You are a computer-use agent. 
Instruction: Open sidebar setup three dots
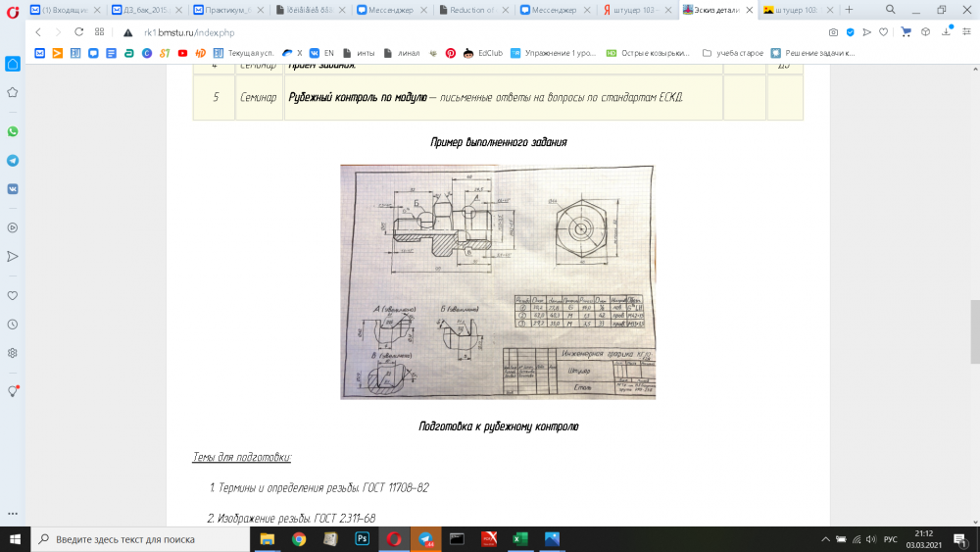(x=13, y=514)
